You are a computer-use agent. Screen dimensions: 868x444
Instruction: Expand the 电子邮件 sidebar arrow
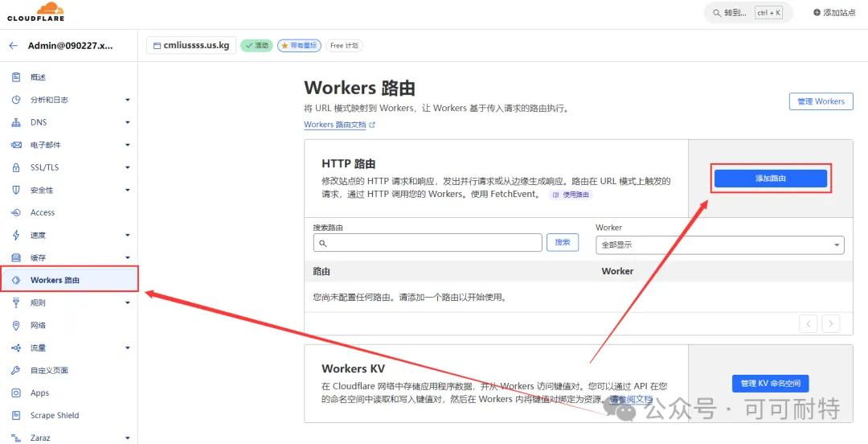pyautogui.click(x=128, y=146)
